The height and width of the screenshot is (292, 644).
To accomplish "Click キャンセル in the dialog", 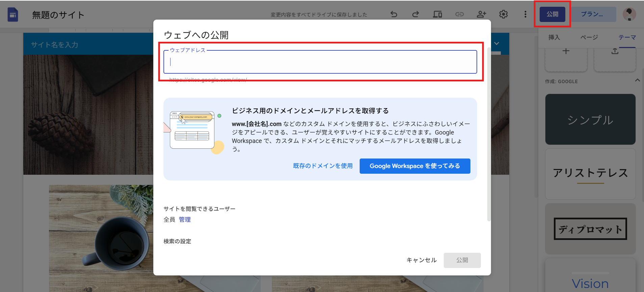I will [421, 260].
